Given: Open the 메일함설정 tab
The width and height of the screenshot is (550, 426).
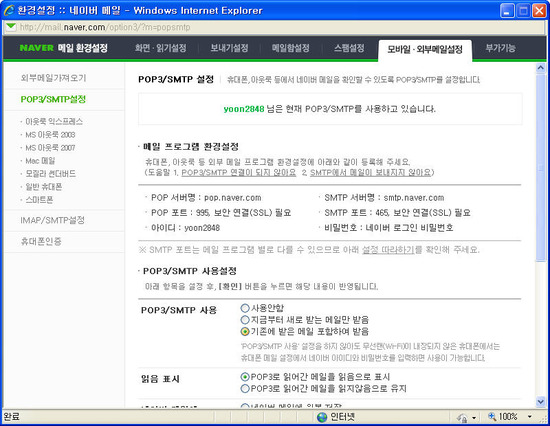Looking at the screenshot, I should [x=290, y=48].
